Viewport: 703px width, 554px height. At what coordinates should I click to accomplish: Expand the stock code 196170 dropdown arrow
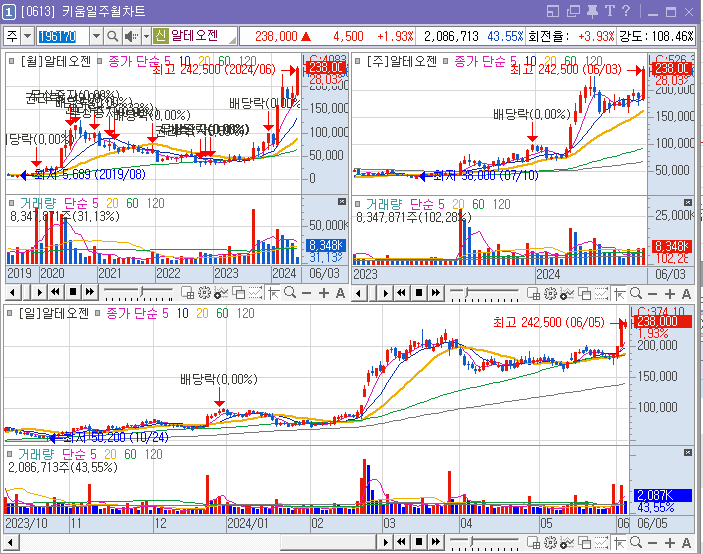pos(96,36)
